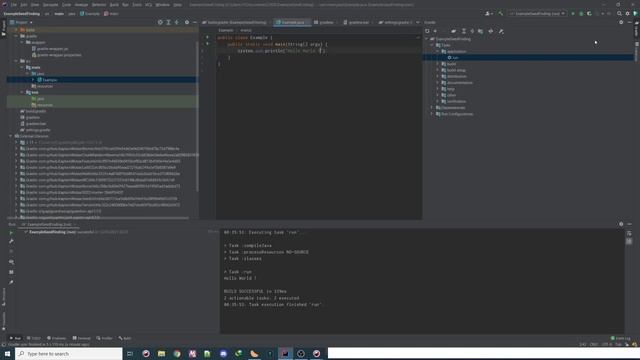Collapse External Libraries in Project tree
This screenshot has height=360, width=640.
click(x=11, y=136)
